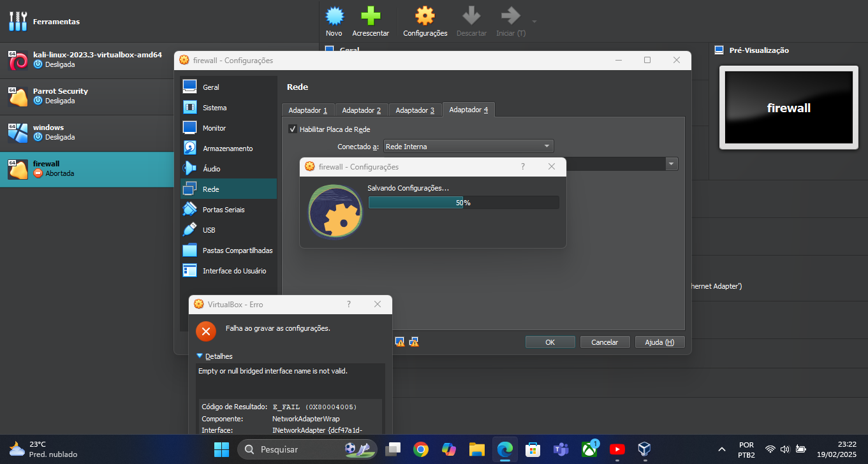868x464 pixels.
Task: Maximize the firewall Configurações window
Action: pos(647,60)
